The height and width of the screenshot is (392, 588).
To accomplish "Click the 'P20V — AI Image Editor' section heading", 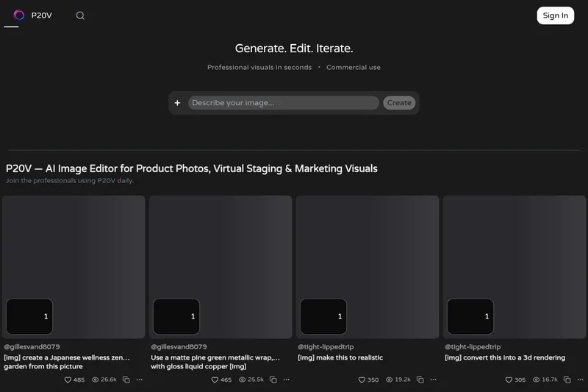I will 192,169.
